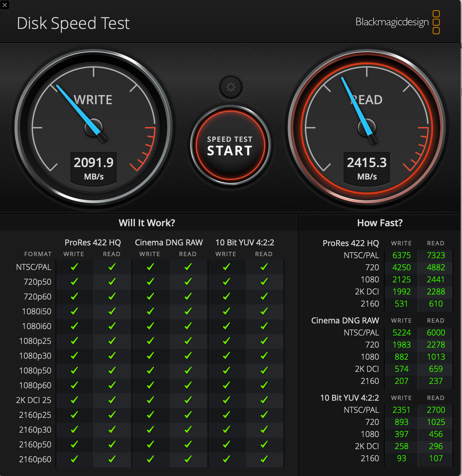The width and height of the screenshot is (462, 476).
Task: Click the READ speed gauge
Action: [366, 128]
